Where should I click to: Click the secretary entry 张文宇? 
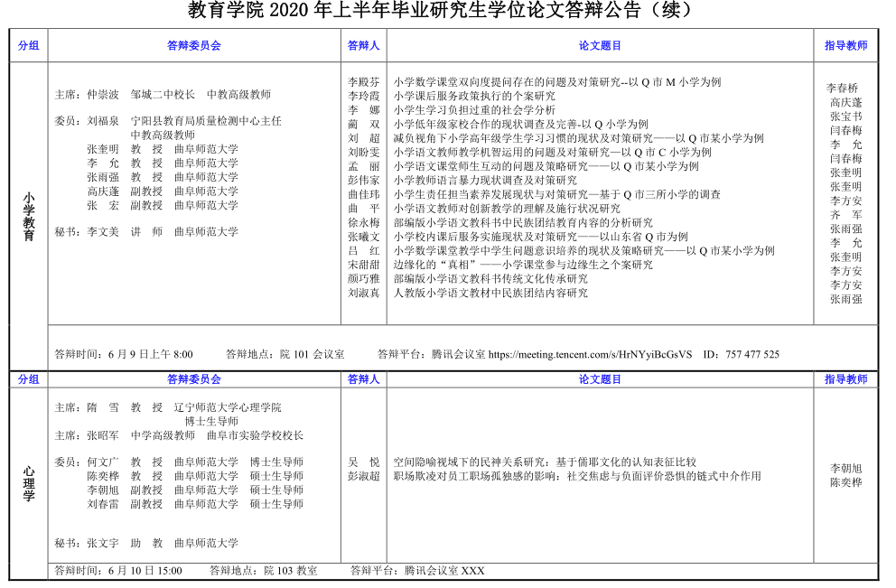146,543
